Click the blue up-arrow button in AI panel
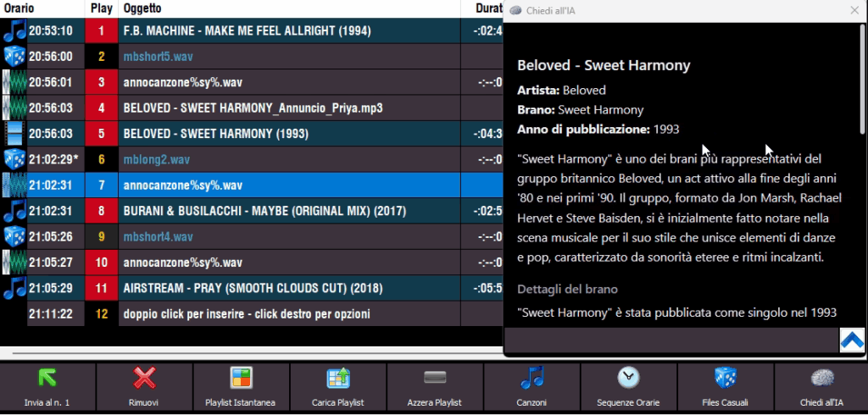The height and width of the screenshot is (415, 868). point(851,340)
